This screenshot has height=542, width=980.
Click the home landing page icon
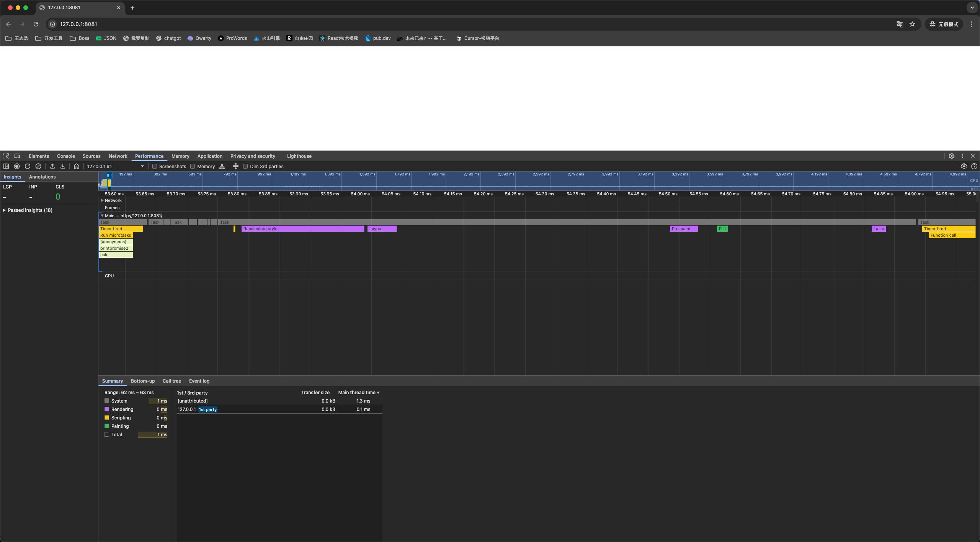[77, 166]
